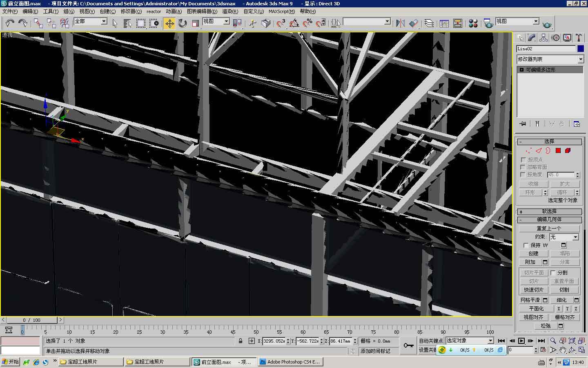
Task: Open the 渲染(R) menu
Action: (230, 11)
